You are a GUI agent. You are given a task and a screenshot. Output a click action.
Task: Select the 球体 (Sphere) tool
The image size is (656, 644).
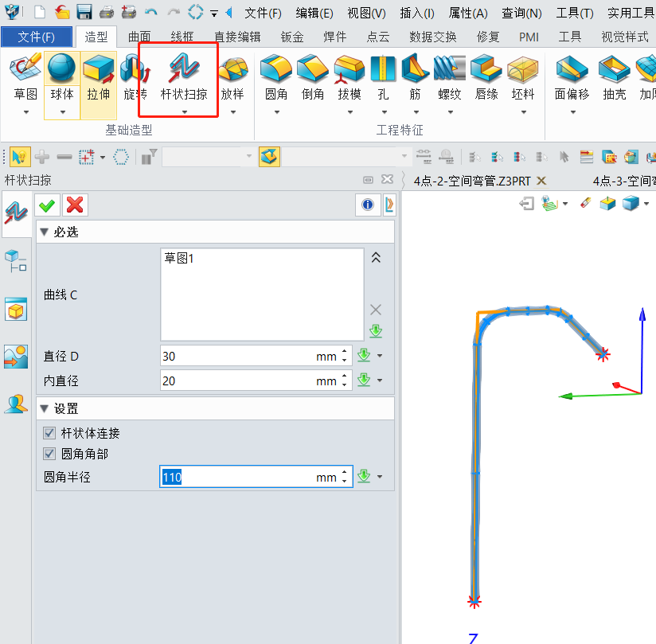(x=62, y=78)
